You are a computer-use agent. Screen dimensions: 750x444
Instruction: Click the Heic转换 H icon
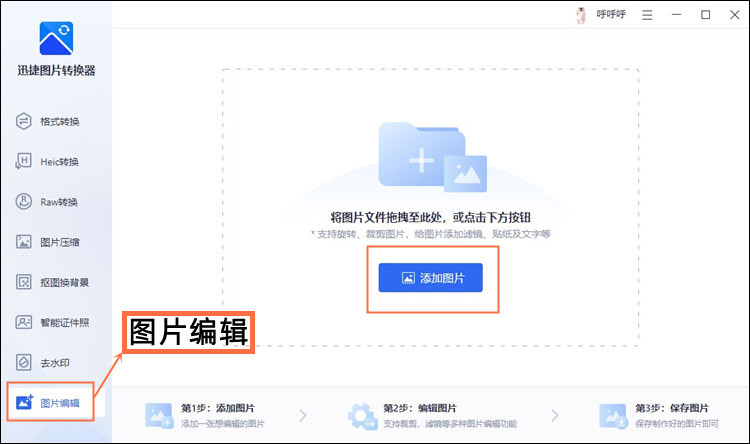tap(23, 161)
